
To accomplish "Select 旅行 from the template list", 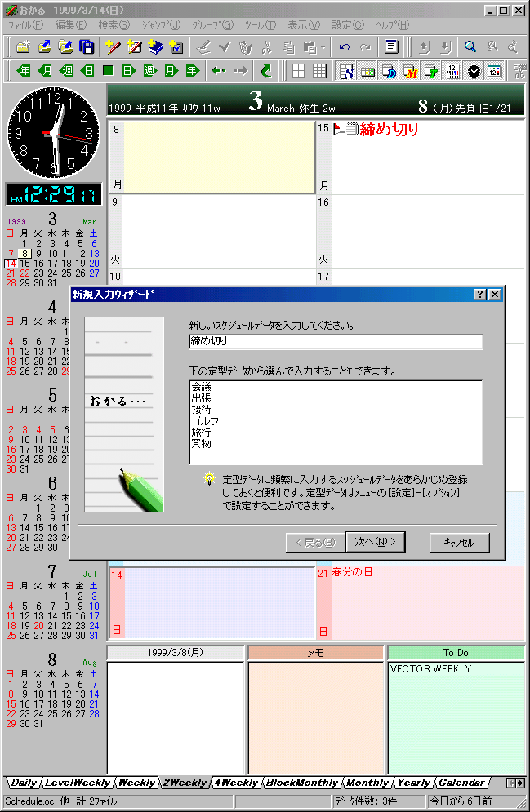I will [201, 432].
